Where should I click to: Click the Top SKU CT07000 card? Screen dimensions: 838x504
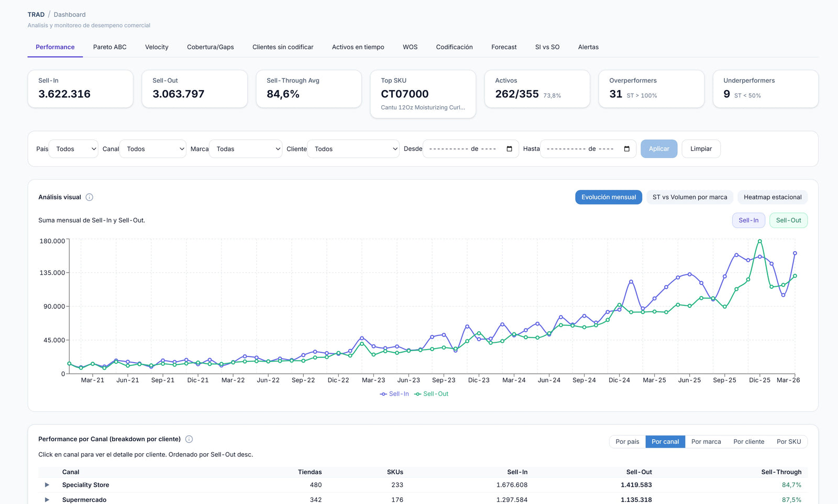tap(423, 94)
